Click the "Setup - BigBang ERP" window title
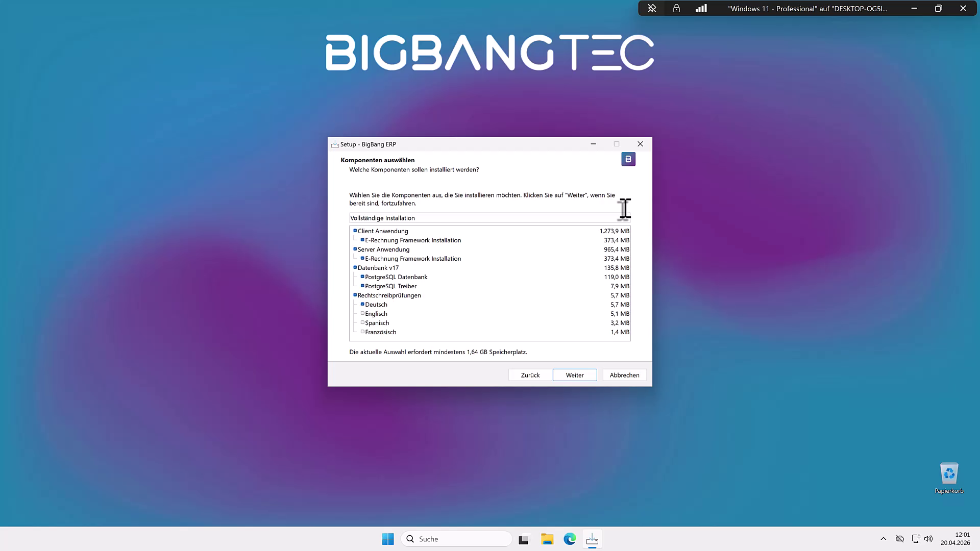 pos(368,144)
